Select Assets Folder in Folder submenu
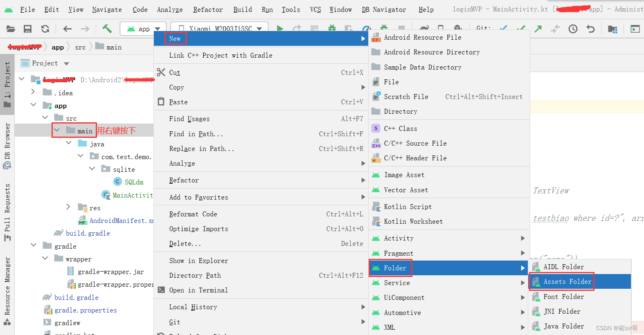 [580, 281]
